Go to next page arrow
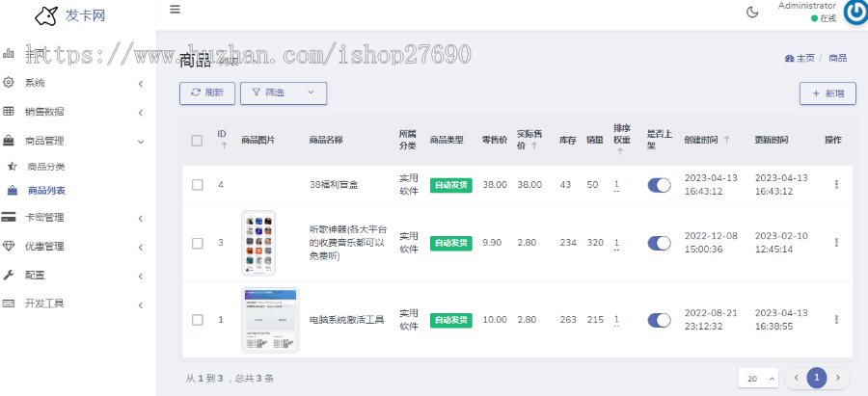This screenshot has width=868, height=396. [x=838, y=378]
